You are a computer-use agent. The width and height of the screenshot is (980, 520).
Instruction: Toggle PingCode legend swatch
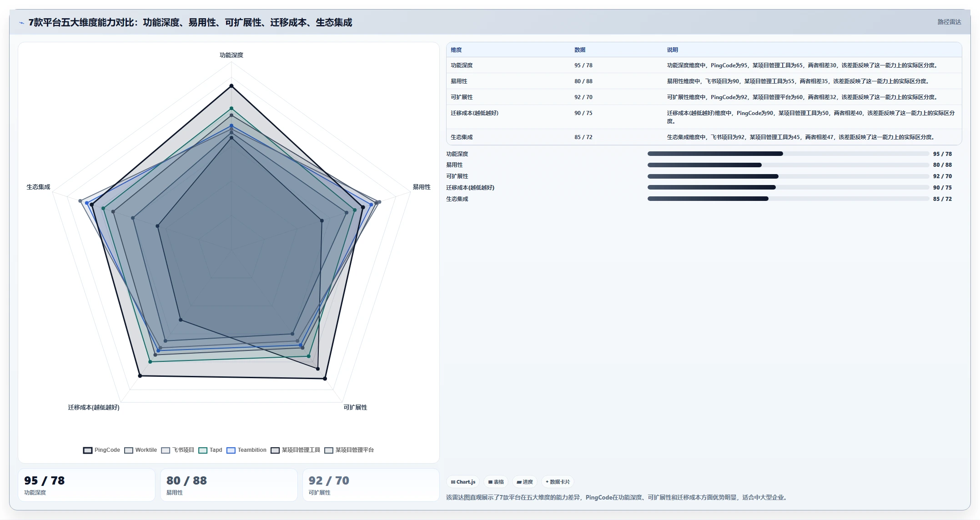click(x=88, y=450)
